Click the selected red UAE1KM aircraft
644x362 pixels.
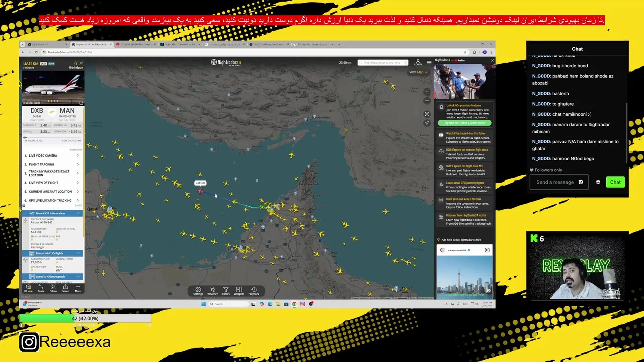201,191
